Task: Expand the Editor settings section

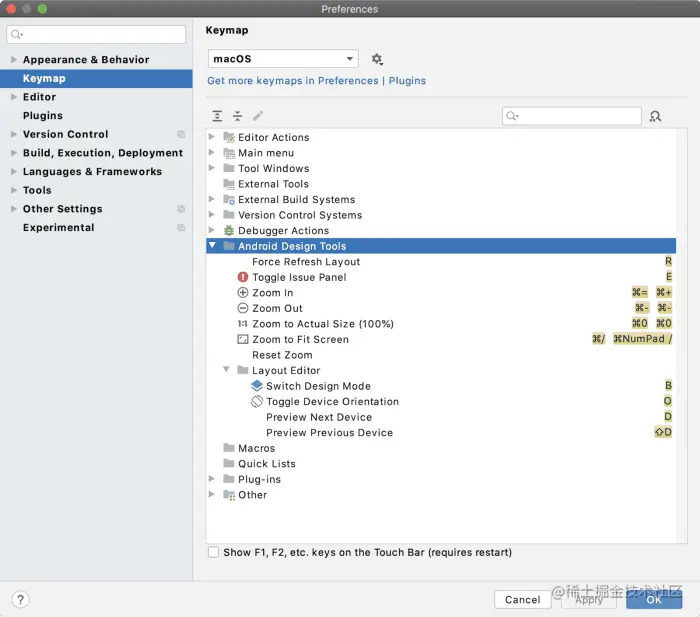Action: click(13, 97)
